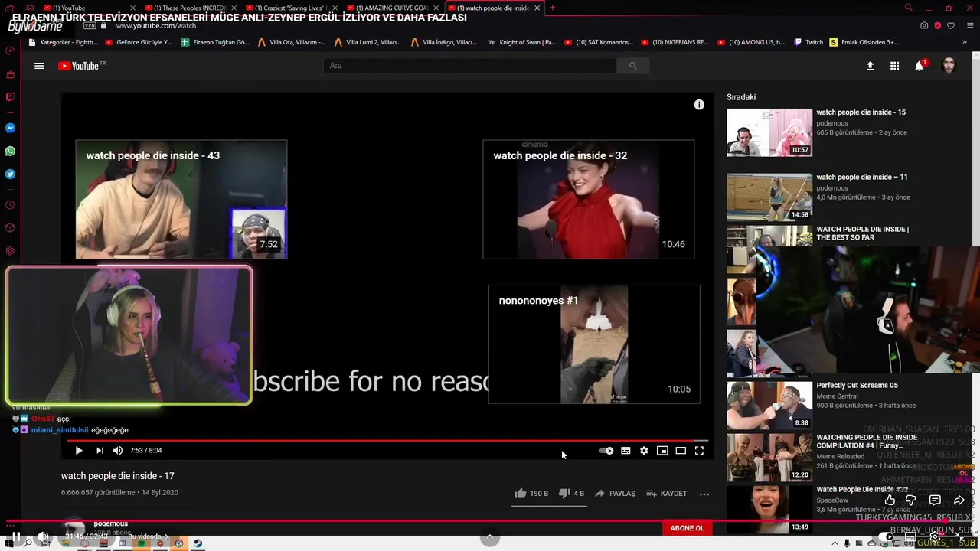Open Twitch in the Opera sidebar
Screen dimensions: 980x551
(10, 97)
